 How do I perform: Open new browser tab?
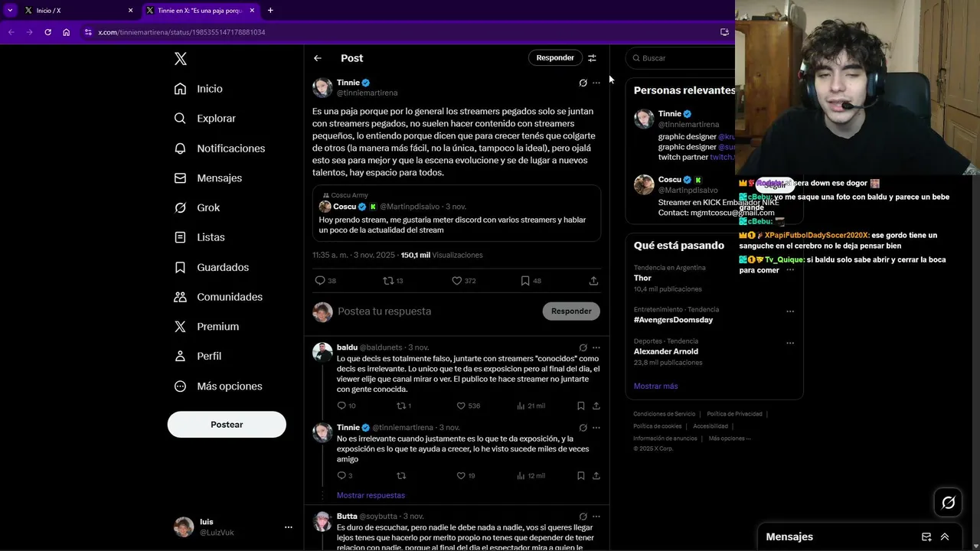coord(270,11)
